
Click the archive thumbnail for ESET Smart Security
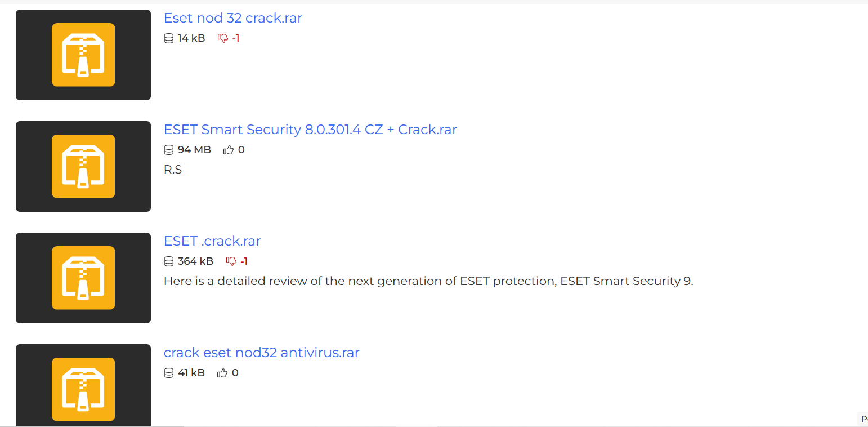pos(83,166)
